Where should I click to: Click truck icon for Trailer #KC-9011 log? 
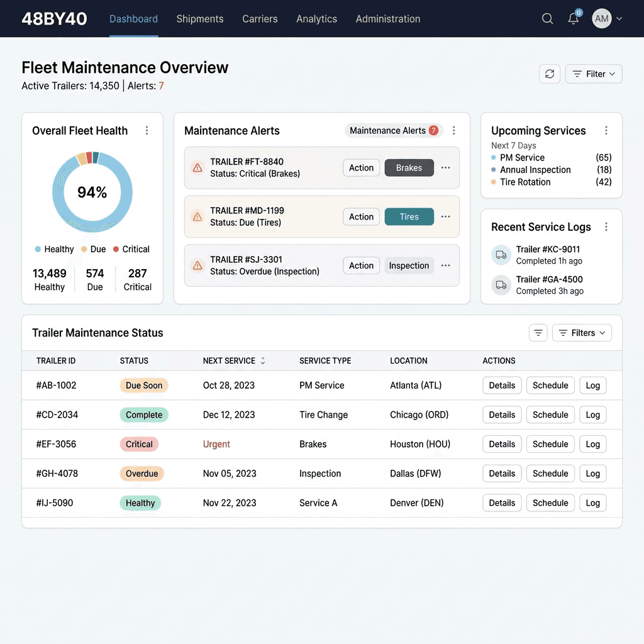point(501,255)
